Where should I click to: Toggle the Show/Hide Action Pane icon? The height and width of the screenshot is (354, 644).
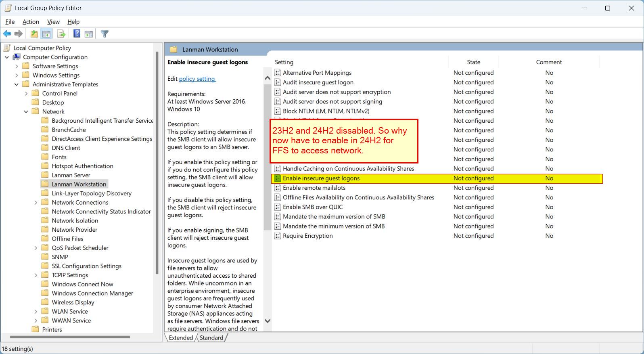pyautogui.click(x=89, y=34)
